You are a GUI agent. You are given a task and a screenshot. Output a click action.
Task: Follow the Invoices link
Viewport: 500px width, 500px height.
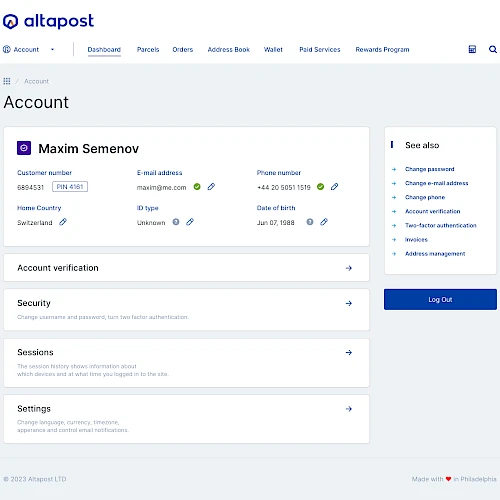(416, 239)
